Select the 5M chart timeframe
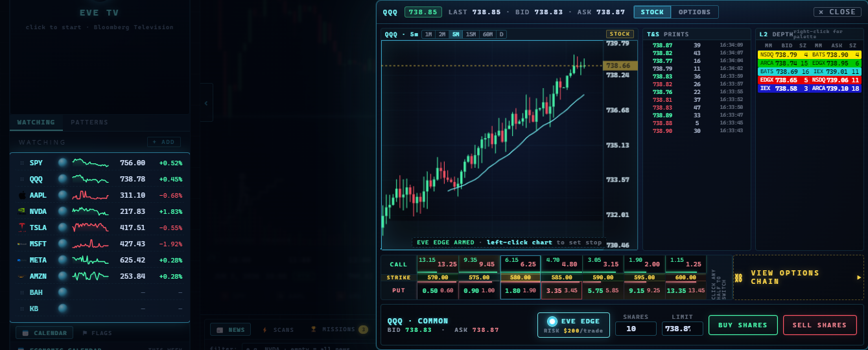 (x=456, y=34)
